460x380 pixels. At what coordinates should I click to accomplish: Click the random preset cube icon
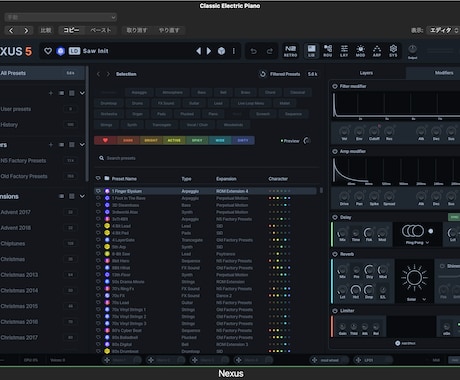[221, 51]
